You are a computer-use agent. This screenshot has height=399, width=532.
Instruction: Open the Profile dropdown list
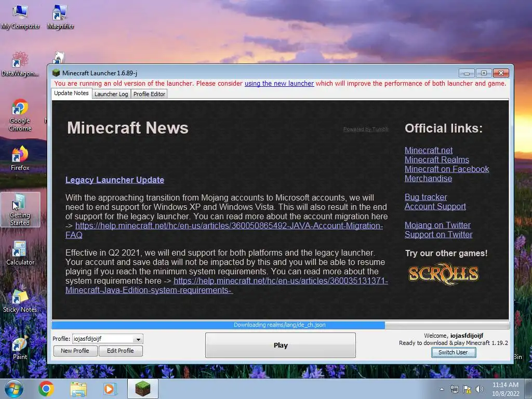pos(138,339)
